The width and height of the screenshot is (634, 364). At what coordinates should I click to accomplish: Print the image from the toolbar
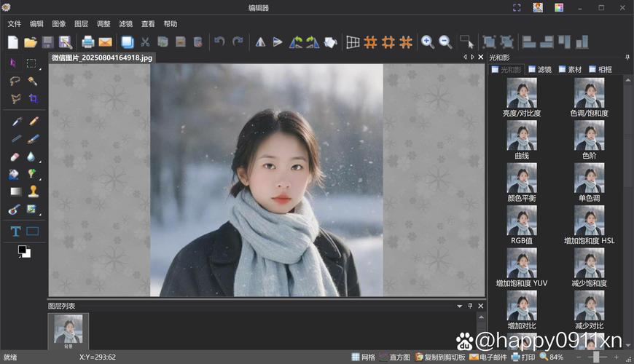(87, 42)
